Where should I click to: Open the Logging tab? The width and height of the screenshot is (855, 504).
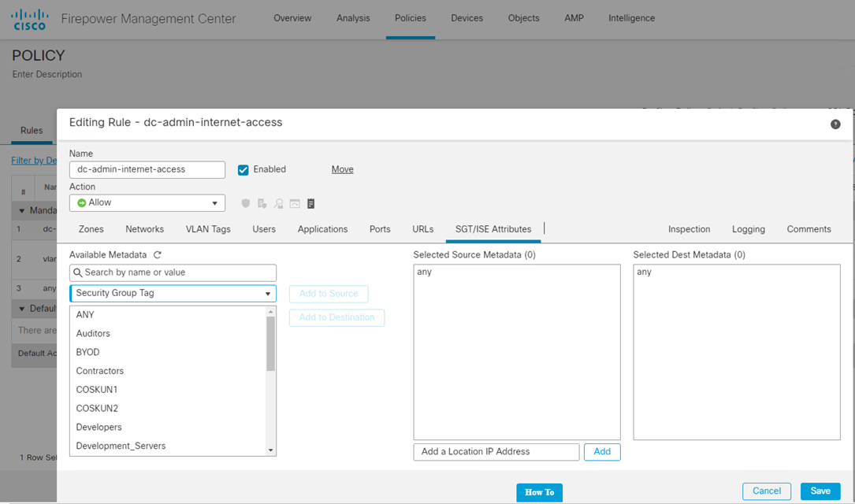click(749, 229)
